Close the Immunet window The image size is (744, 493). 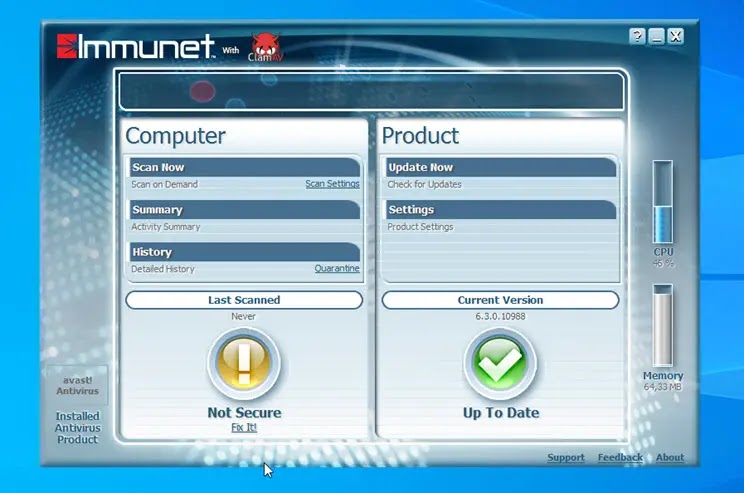[x=676, y=36]
